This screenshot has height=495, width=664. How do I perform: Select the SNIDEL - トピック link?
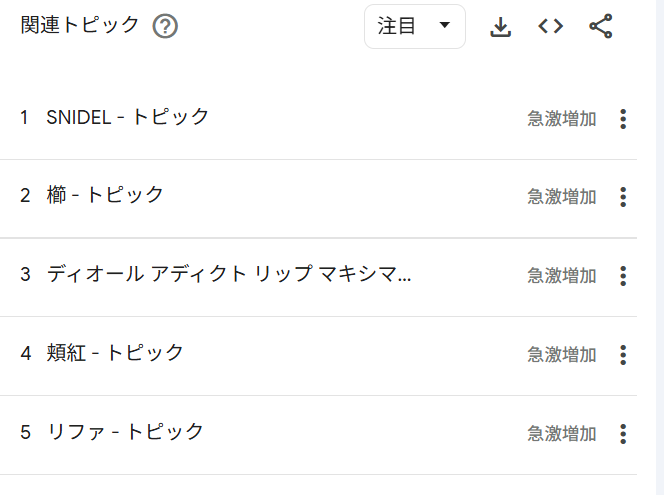[x=128, y=117]
